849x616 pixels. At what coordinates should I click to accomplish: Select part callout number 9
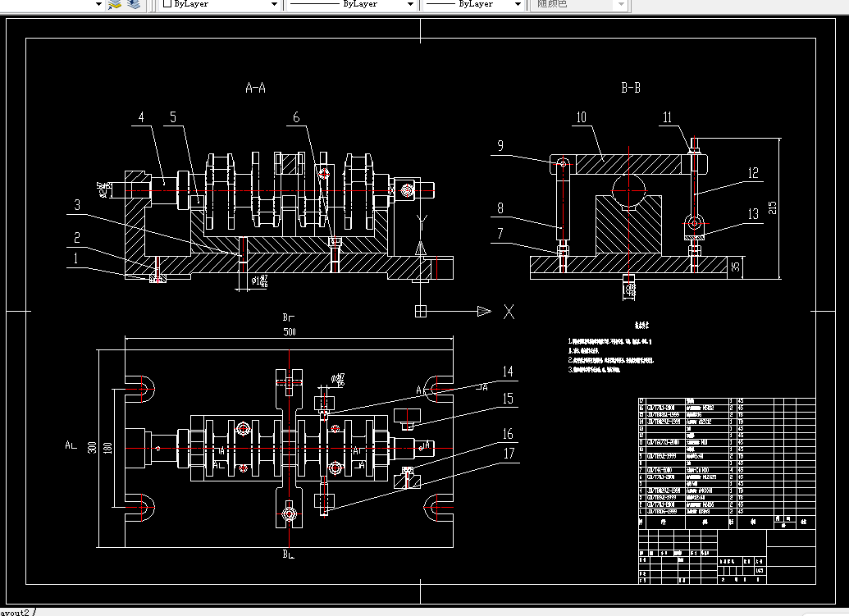click(500, 146)
